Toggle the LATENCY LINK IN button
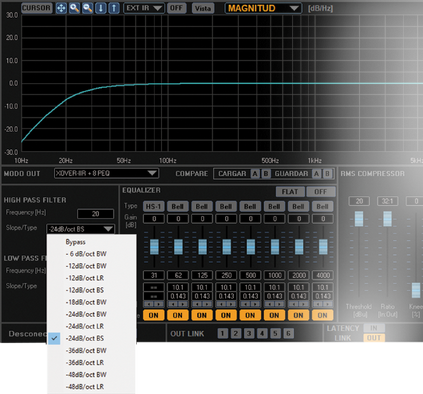 pyautogui.click(x=374, y=328)
